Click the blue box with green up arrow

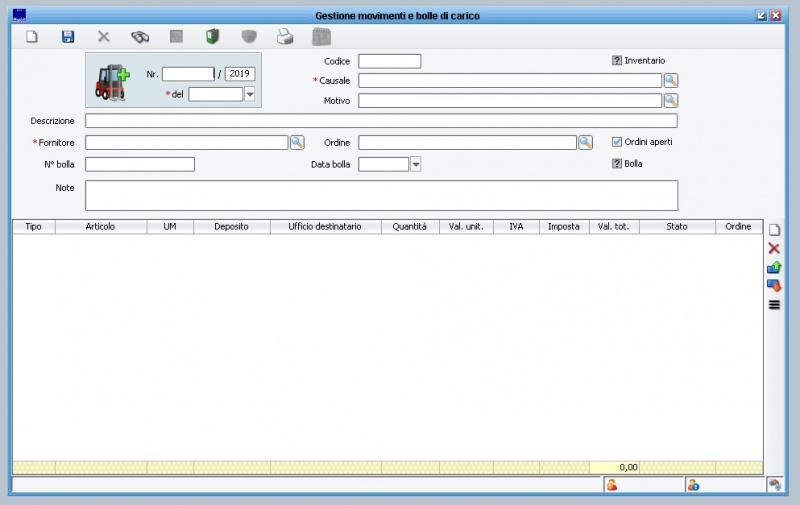tap(773, 267)
